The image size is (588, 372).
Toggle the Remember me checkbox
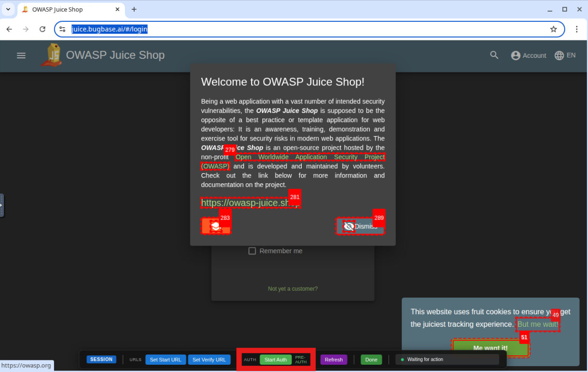pyautogui.click(x=252, y=251)
